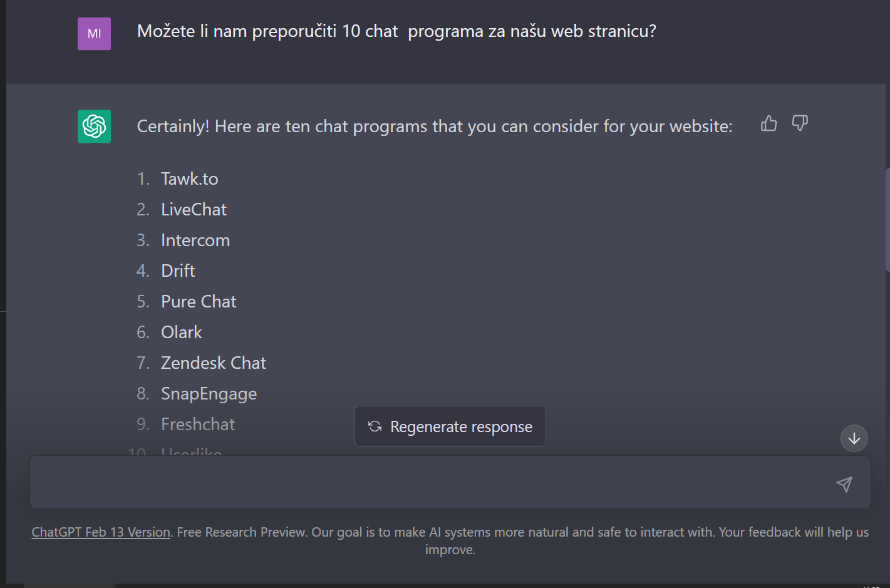Click the Drift list item
The height and width of the screenshot is (588, 890).
(x=178, y=271)
